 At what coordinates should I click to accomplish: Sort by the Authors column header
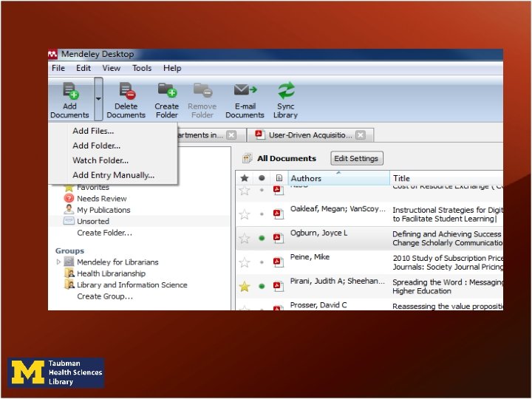pos(338,178)
